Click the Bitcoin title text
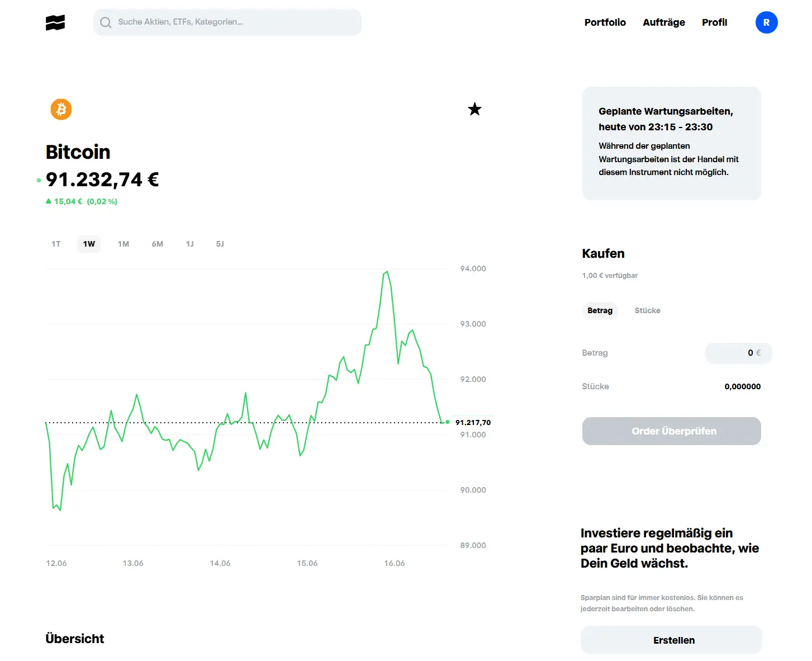 click(78, 152)
